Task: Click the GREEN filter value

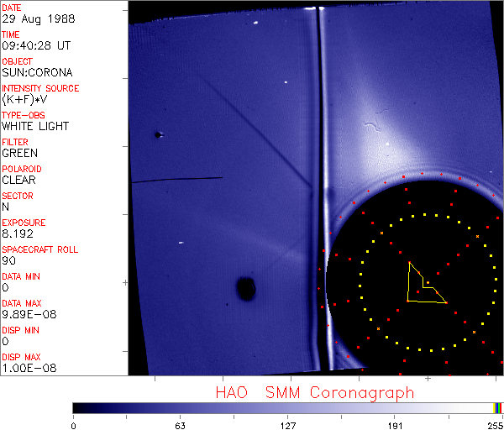Action: tap(19, 153)
